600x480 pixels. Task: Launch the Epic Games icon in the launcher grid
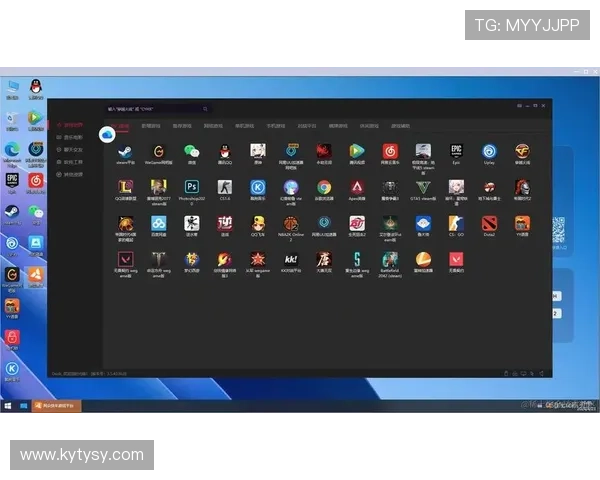[456, 152]
